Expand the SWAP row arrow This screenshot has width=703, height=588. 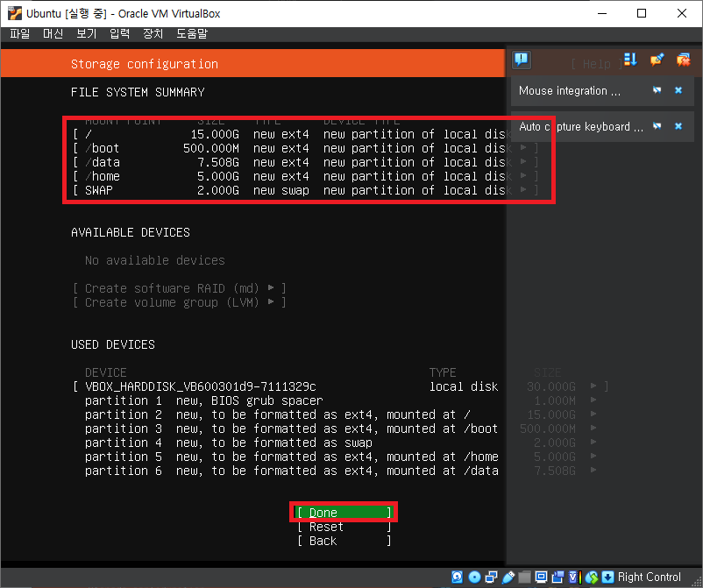click(x=523, y=189)
